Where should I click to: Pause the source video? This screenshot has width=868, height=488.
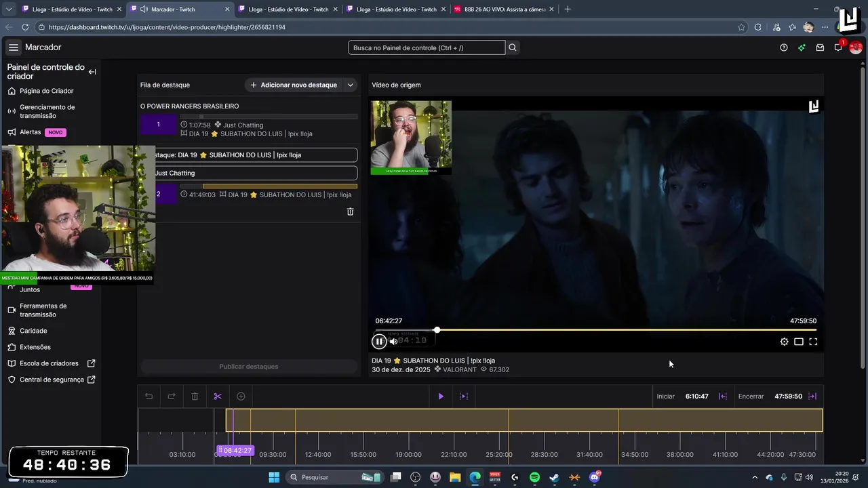click(x=379, y=342)
